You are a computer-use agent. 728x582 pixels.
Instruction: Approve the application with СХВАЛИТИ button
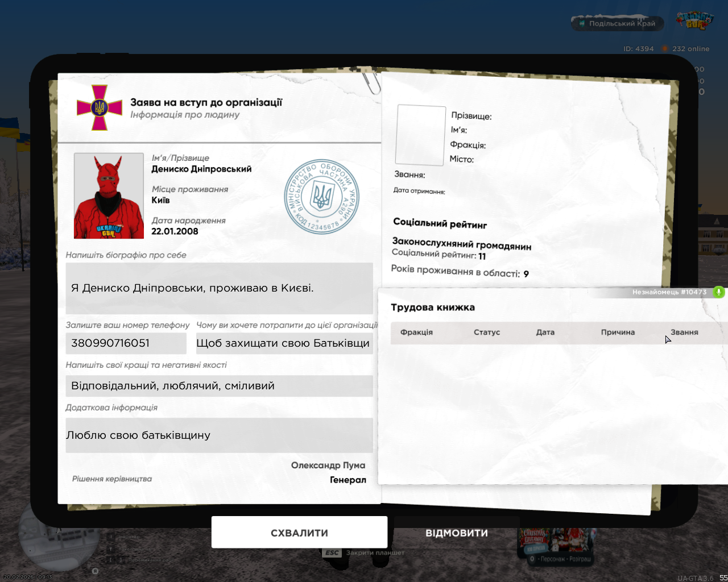point(299,533)
